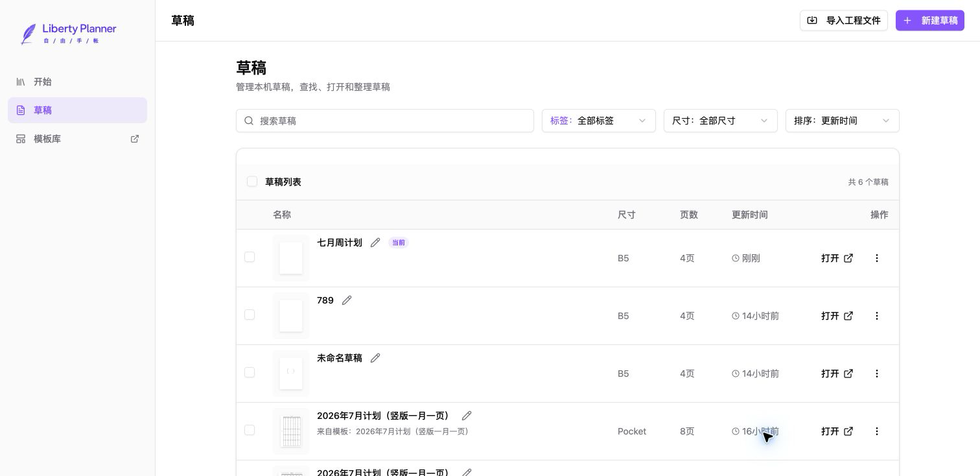Click the 刚刚 update time

pyautogui.click(x=746, y=258)
